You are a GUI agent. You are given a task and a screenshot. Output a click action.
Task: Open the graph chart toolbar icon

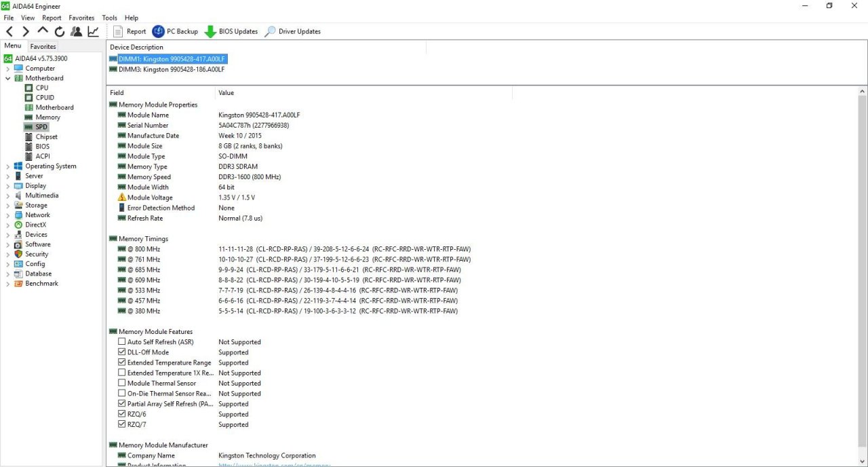coord(93,31)
